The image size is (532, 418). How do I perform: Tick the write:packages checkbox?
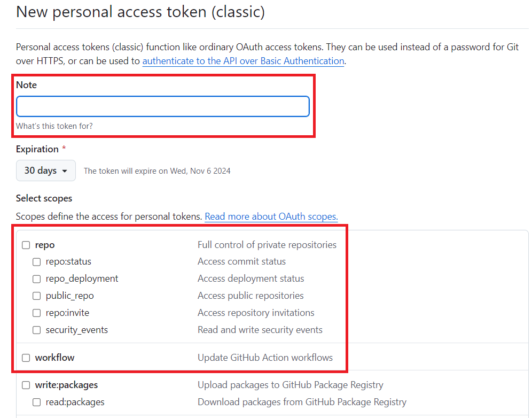coord(26,385)
